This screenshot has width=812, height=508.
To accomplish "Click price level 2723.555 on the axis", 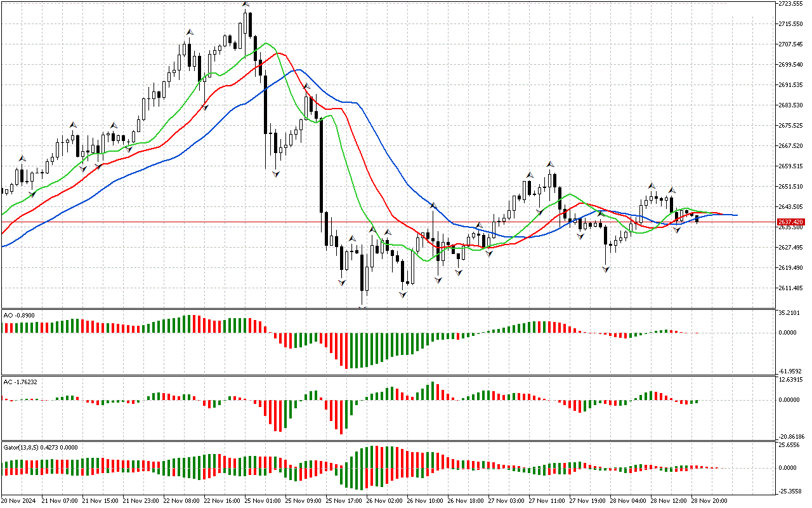I will [790, 4].
